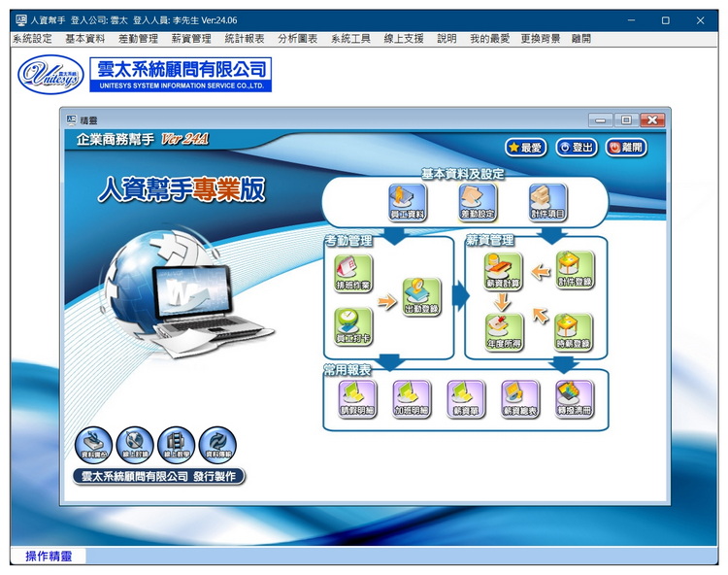Click the 計件登錄 piecework entry icon
Image resolution: width=728 pixels, height=575 pixels.
click(574, 271)
